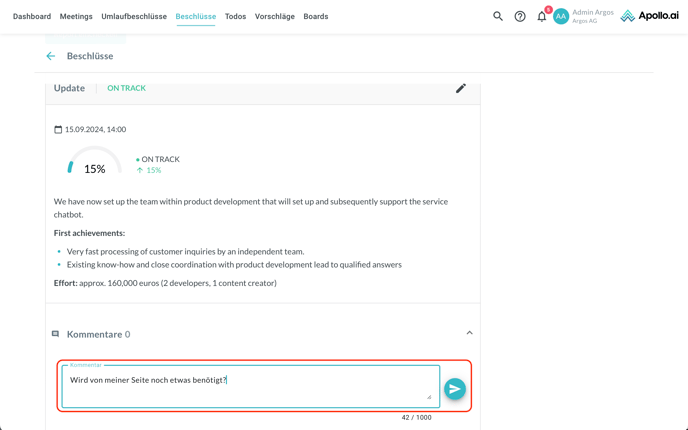Click the comments speech bubble icon
This screenshot has width=688, height=430.
tap(56, 334)
